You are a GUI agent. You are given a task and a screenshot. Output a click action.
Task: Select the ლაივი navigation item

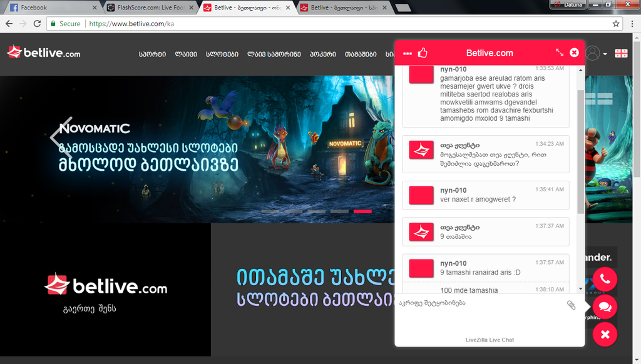185,54
